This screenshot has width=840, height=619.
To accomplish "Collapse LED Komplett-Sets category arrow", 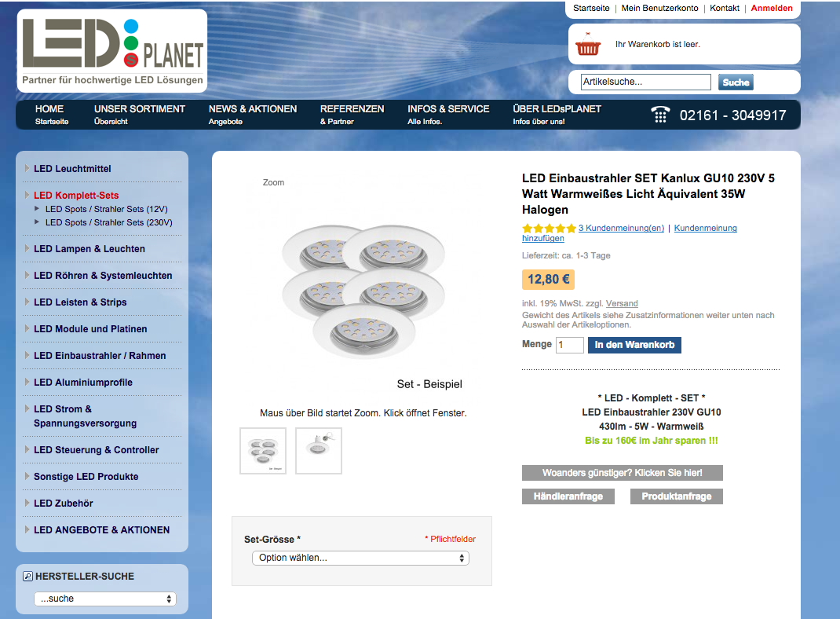I will point(27,195).
